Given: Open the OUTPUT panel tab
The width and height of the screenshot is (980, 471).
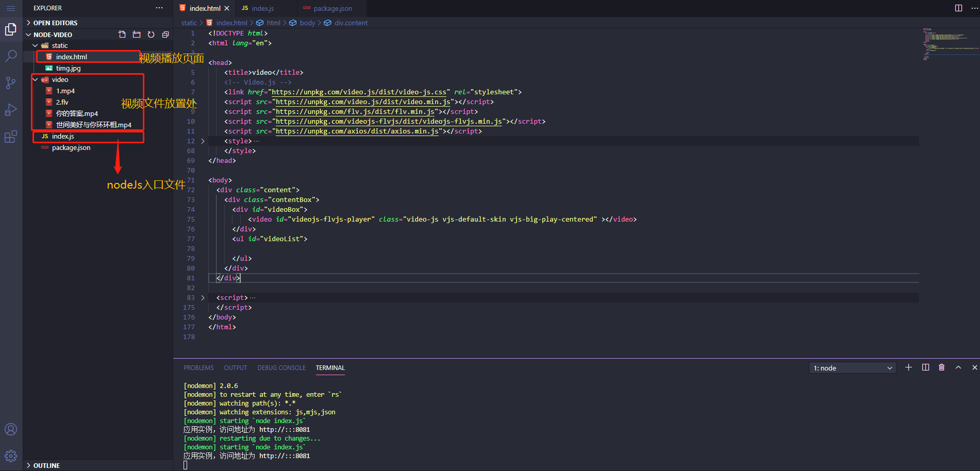Looking at the screenshot, I should 236,368.
